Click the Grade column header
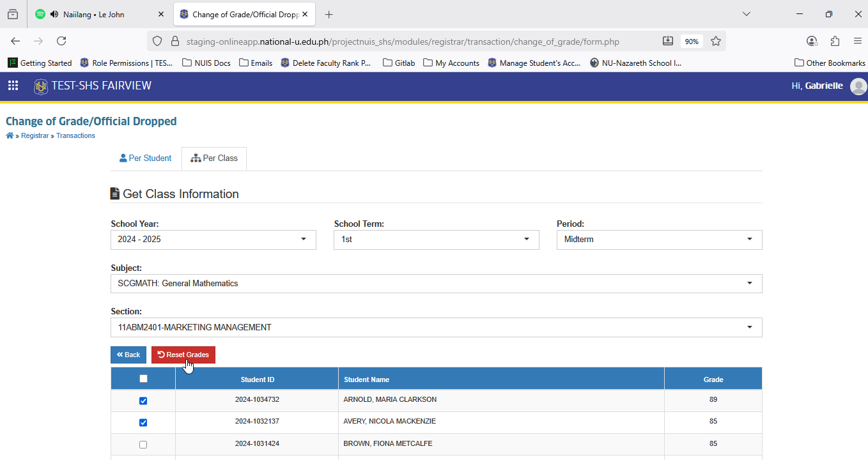 tap(713, 379)
